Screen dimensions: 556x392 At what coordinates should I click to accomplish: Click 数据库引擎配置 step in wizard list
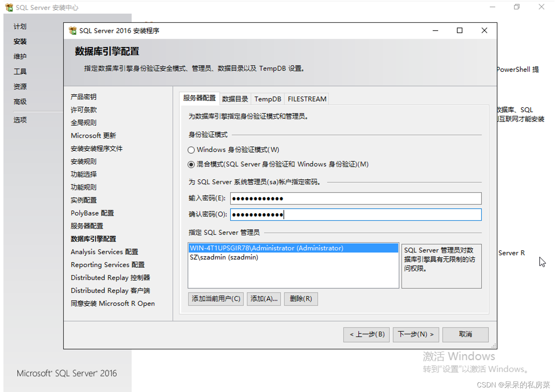click(x=93, y=239)
